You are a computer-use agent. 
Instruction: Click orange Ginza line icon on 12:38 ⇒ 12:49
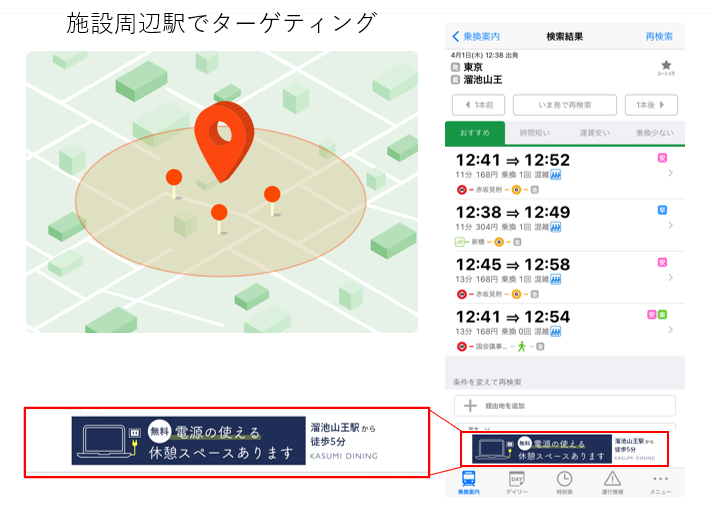point(499,242)
